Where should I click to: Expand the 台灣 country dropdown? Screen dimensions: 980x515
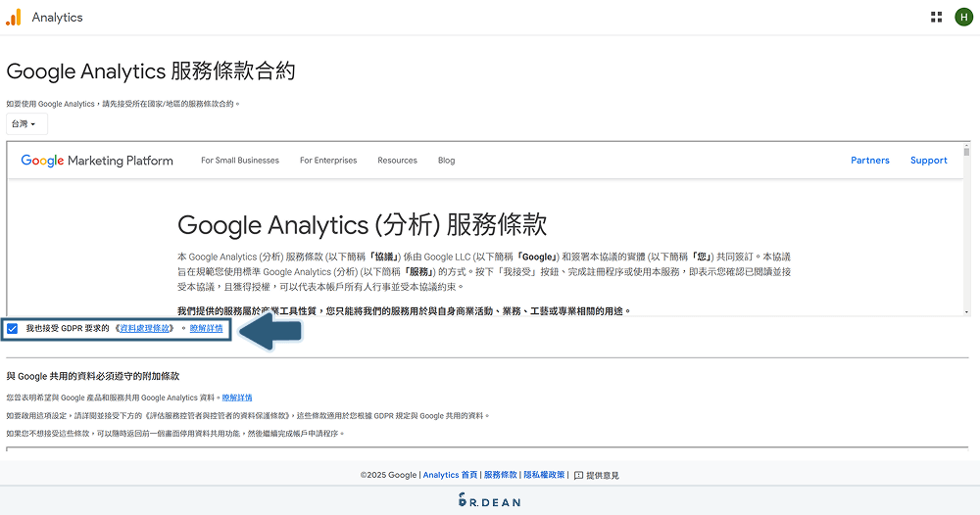pos(26,124)
